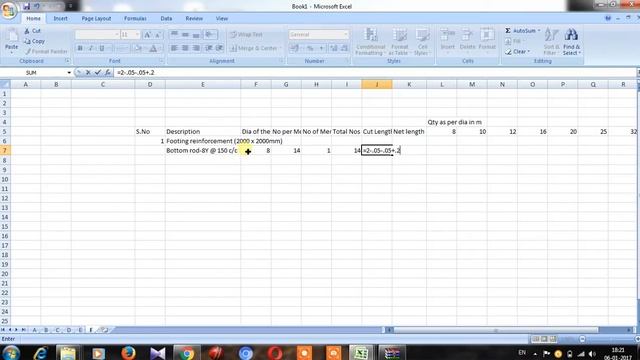Click the Copy button
The image size is (640, 360).
click(34, 41)
